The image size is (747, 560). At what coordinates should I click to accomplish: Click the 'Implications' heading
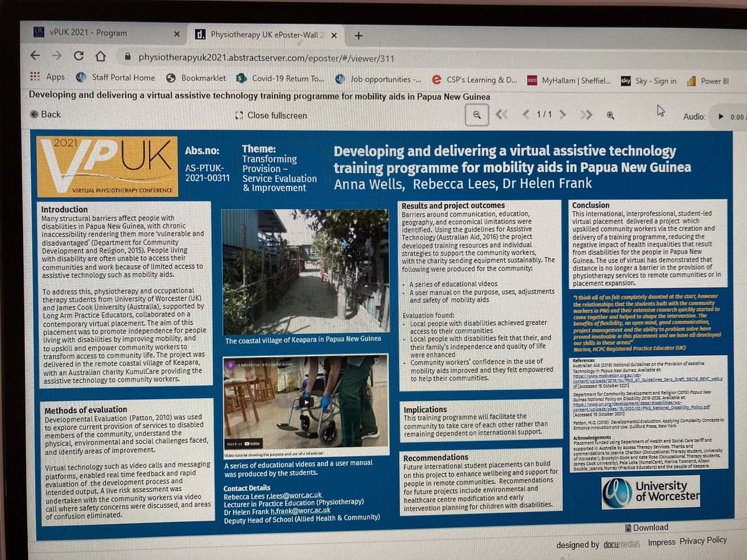425,410
